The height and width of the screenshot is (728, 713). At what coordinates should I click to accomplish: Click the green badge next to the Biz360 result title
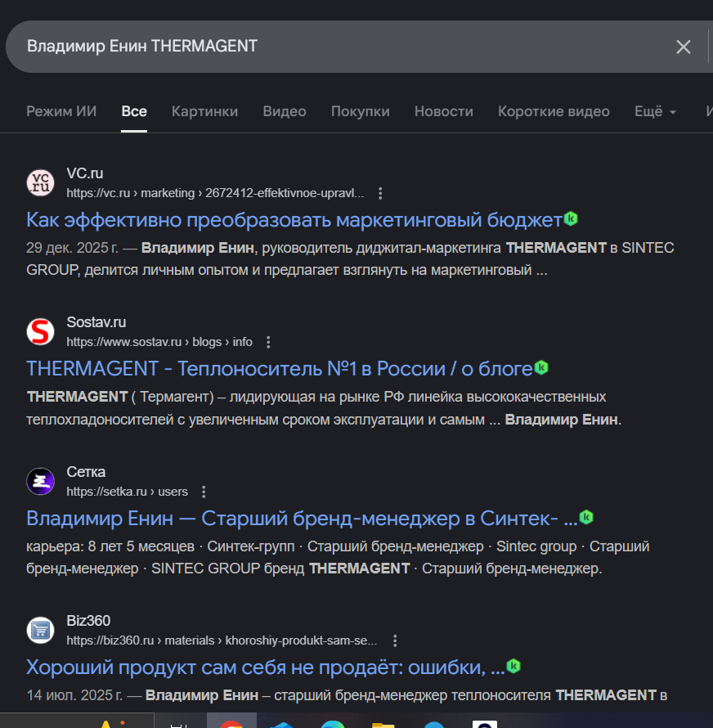click(x=513, y=667)
